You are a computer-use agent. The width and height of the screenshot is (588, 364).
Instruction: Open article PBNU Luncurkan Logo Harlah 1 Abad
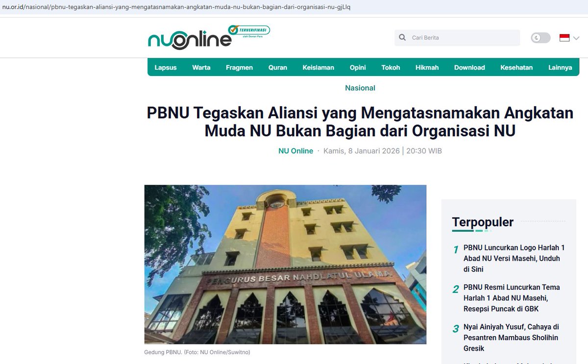pos(514,259)
